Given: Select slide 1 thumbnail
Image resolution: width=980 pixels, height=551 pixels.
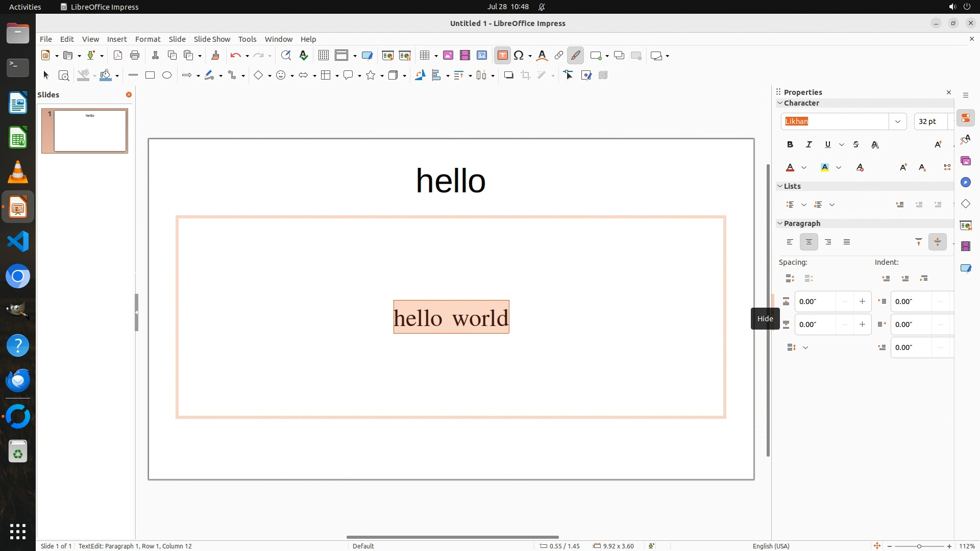Looking at the screenshot, I should pos(90,131).
